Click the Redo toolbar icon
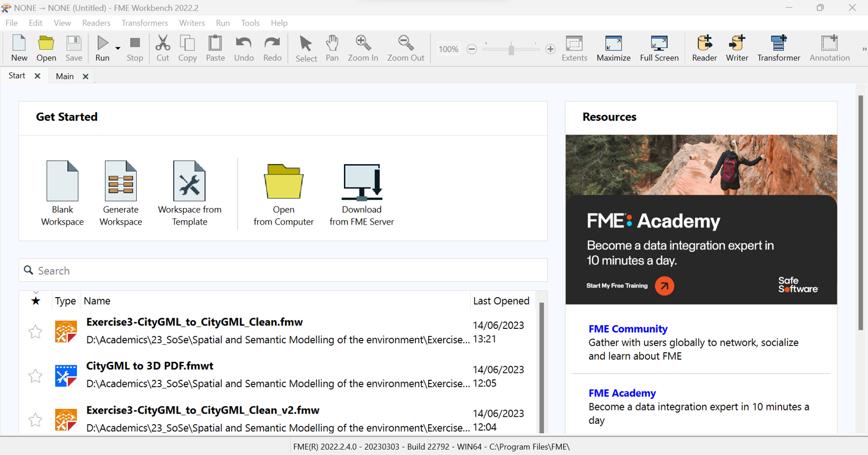Screen dimensions: 868x455 click(272, 48)
